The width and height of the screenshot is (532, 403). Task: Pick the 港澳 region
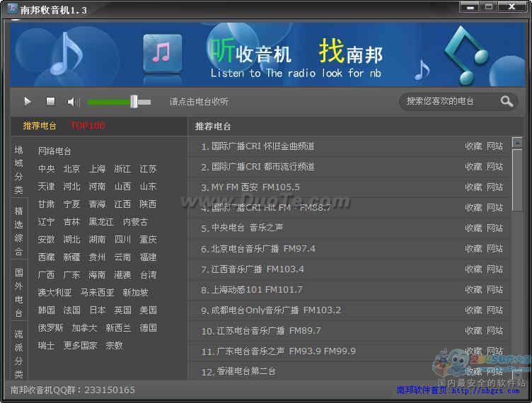click(122, 274)
